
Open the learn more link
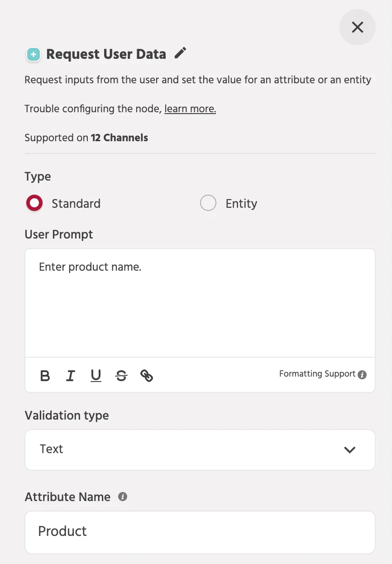pyautogui.click(x=190, y=109)
